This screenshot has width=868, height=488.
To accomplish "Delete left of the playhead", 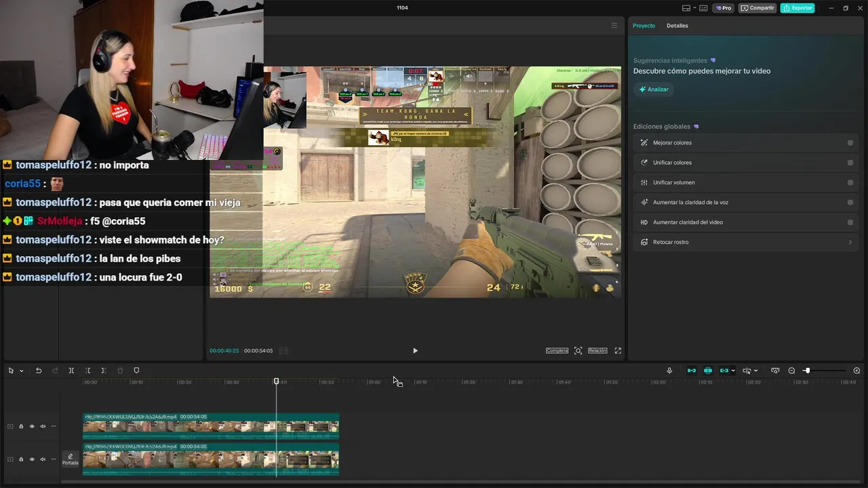I will point(87,371).
